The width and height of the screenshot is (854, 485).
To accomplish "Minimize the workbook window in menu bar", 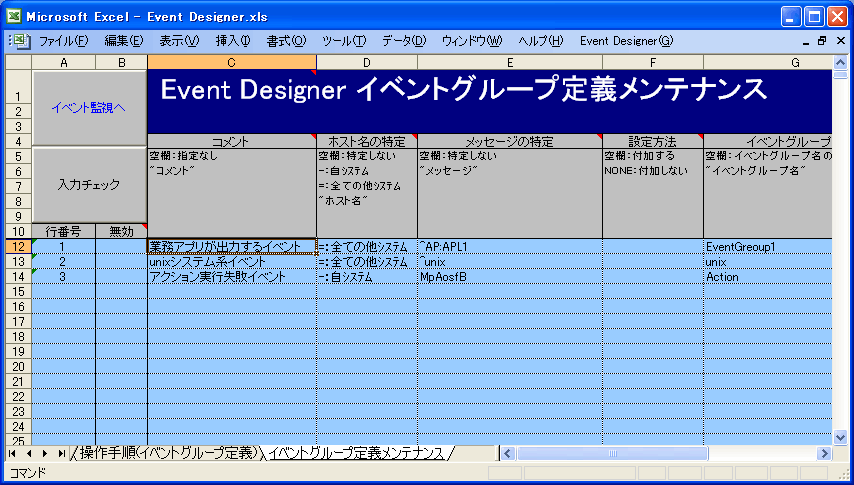I will point(806,41).
